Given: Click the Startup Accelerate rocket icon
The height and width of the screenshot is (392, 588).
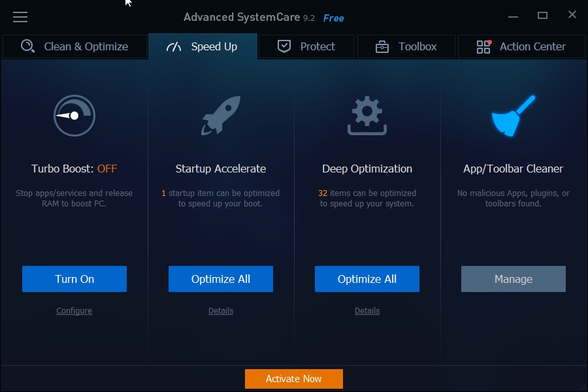Looking at the screenshot, I should (220, 116).
